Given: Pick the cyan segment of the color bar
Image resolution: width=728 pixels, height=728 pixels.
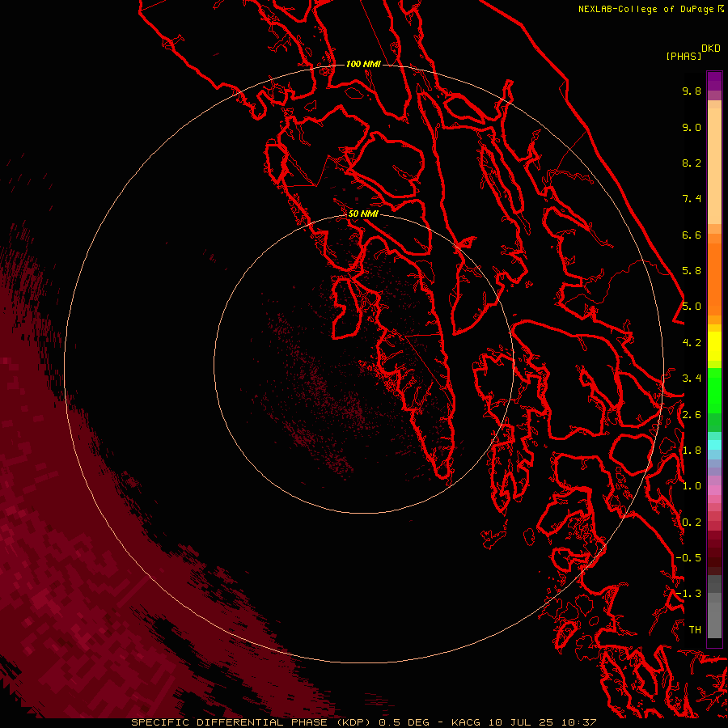Looking at the screenshot, I should (x=714, y=445).
